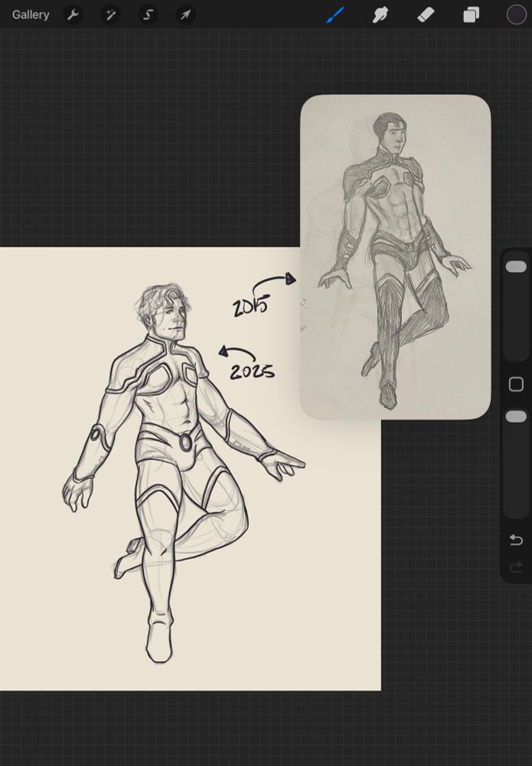The image size is (532, 766).
Task: Tap the square modify button on sidebar
Action: pyautogui.click(x=516, y=385)
